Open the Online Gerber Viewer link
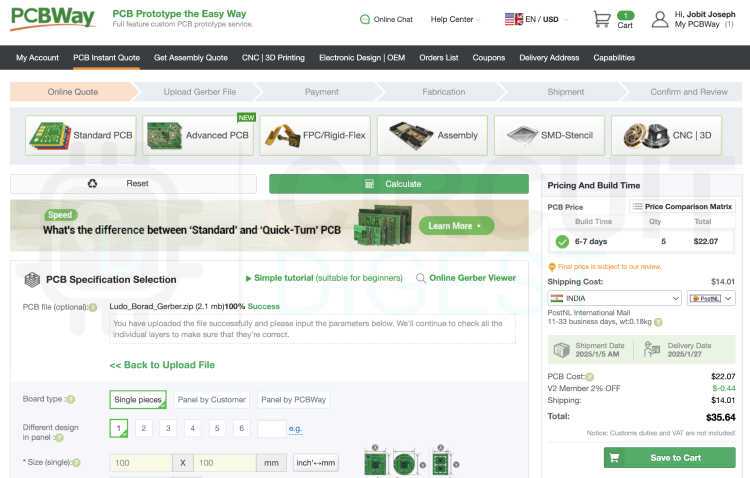Screen dimensions: 750x478 [x=473, y=278]
